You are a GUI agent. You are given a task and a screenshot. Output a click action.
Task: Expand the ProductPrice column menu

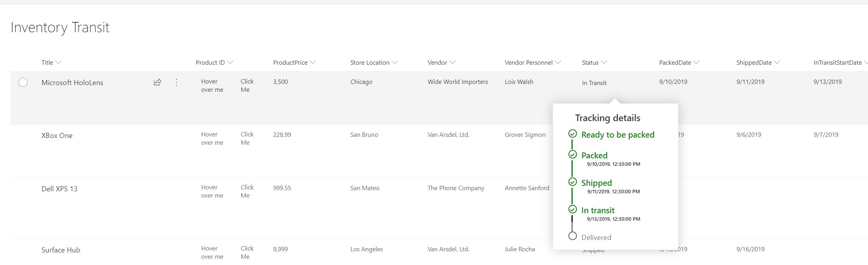(x=313, y=62)
